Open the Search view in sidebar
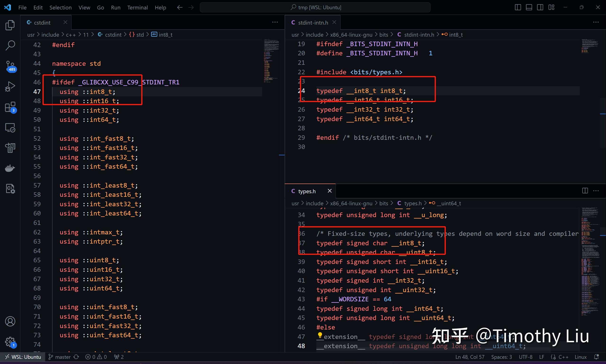 tap(10, 46)
